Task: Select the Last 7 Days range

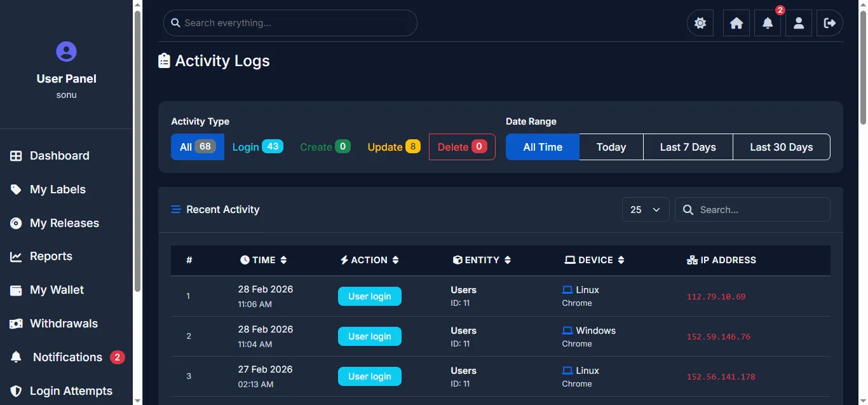Action: 688,147
